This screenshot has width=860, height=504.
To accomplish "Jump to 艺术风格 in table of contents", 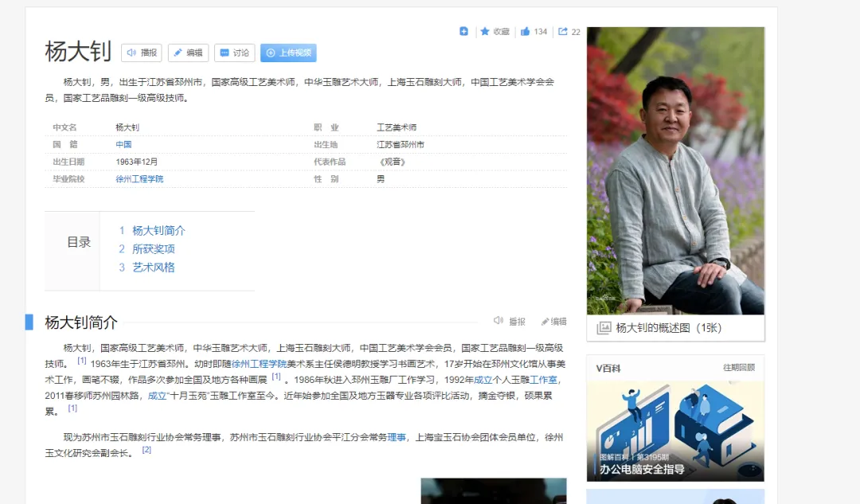I will 154,267.
